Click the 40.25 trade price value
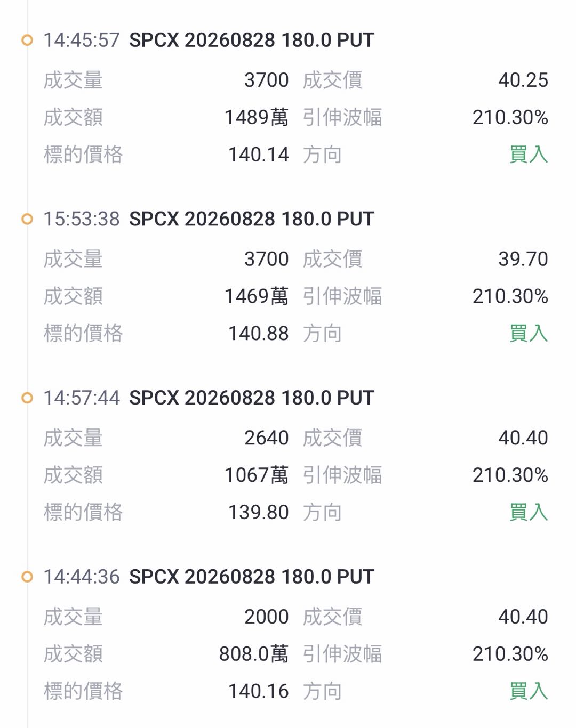Screen dimensions: 576x728 pyautogui.click(x=523, y=80)
